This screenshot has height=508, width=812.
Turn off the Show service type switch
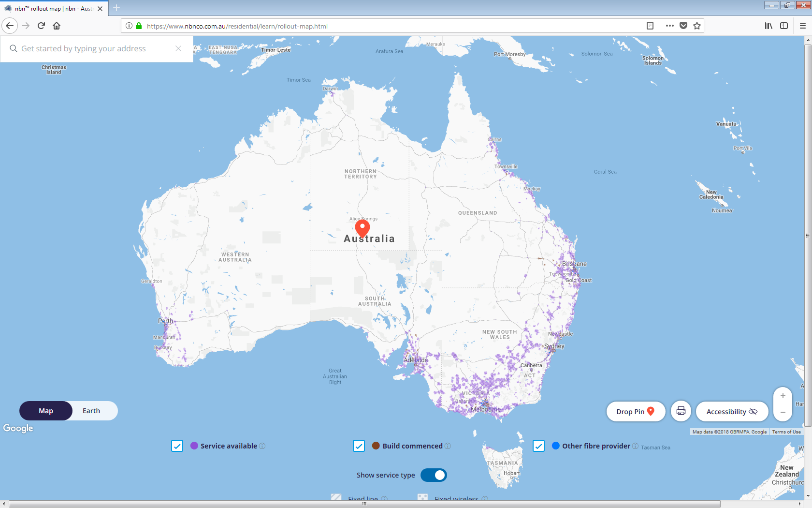tap(434, 475)
